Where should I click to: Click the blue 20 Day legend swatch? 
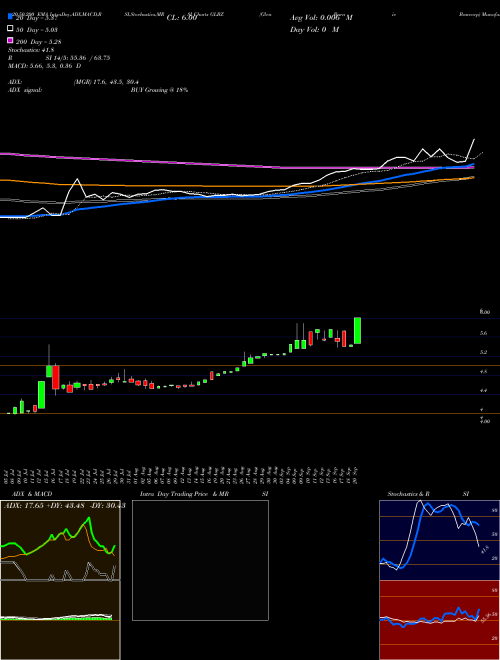click(11, 16)
